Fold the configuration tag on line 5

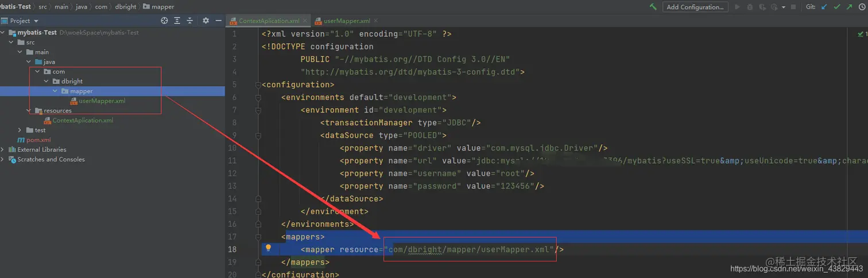[x=258, y=85]
